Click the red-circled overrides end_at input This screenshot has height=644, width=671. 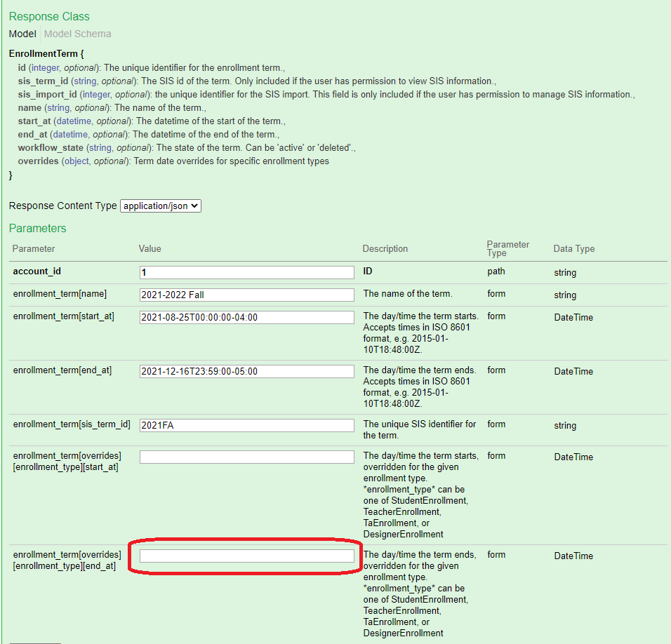click(246, 556)
